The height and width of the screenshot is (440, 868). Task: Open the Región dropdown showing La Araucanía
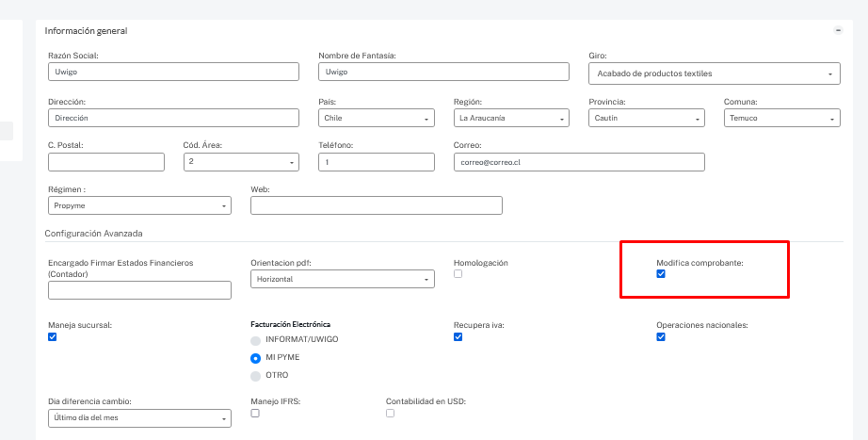click(x=511, y=118)
